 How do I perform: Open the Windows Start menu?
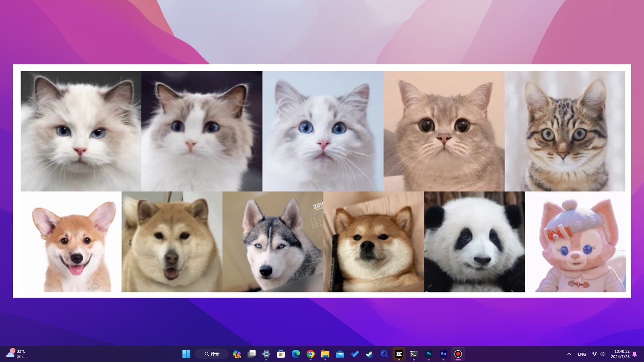(186, 354)
